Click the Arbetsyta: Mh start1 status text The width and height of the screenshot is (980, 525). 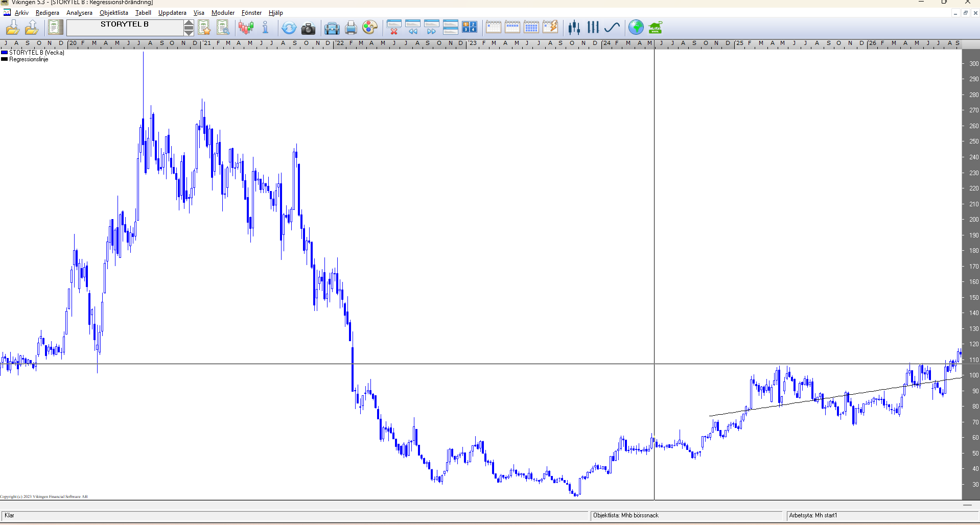pyautogui.click(x=813, y=515)
